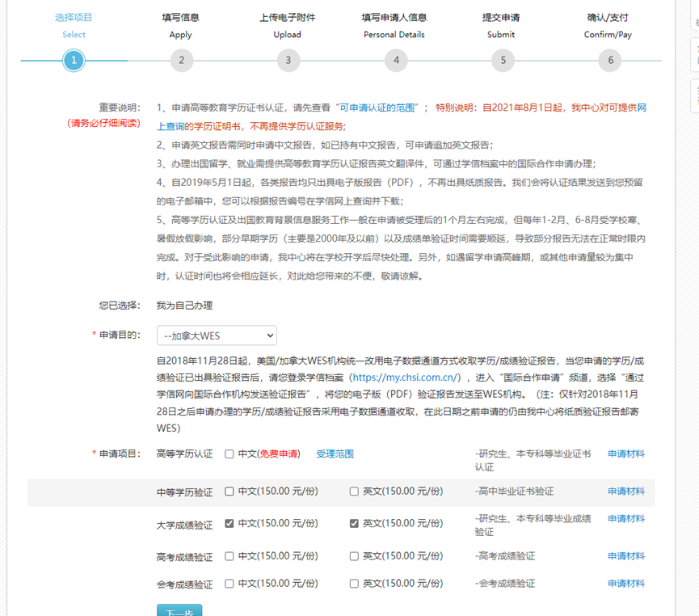
Task: Click the 我为自己办理 selection text
Action: click(x=184, y=306)
